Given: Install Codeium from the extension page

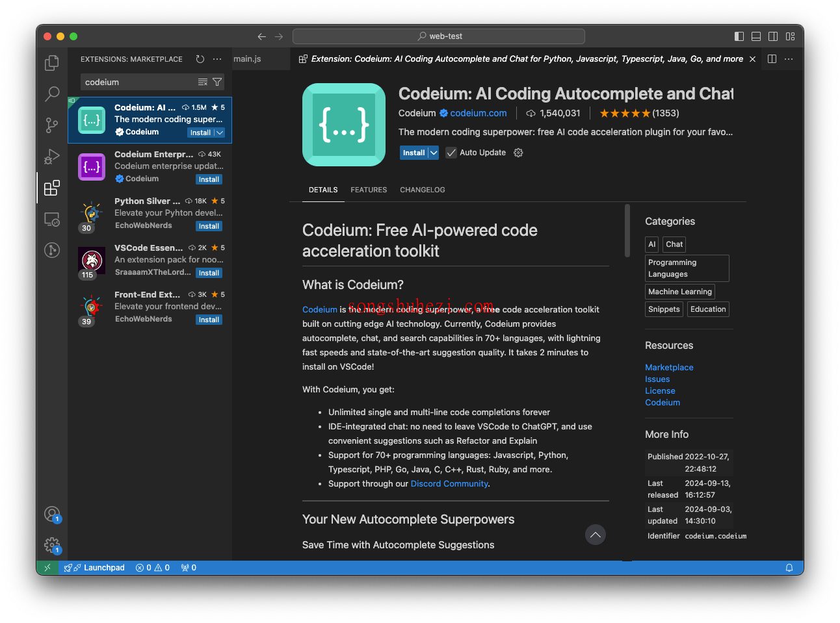Looking at the screenshot, I should 413,153.
